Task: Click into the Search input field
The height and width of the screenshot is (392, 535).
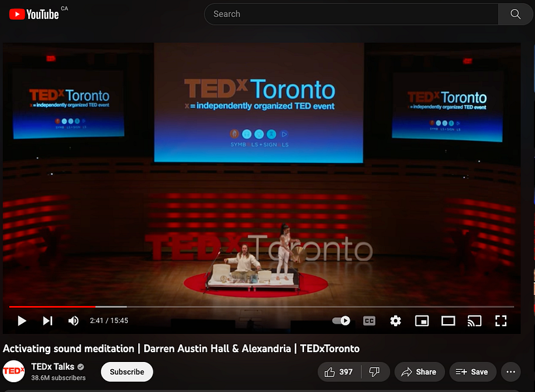Action: click(352, 14)
